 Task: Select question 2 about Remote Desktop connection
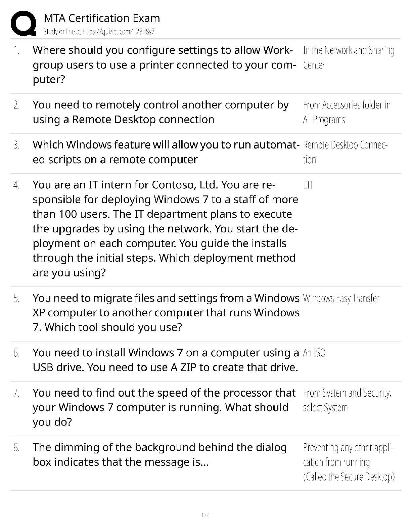coord(161,112)
